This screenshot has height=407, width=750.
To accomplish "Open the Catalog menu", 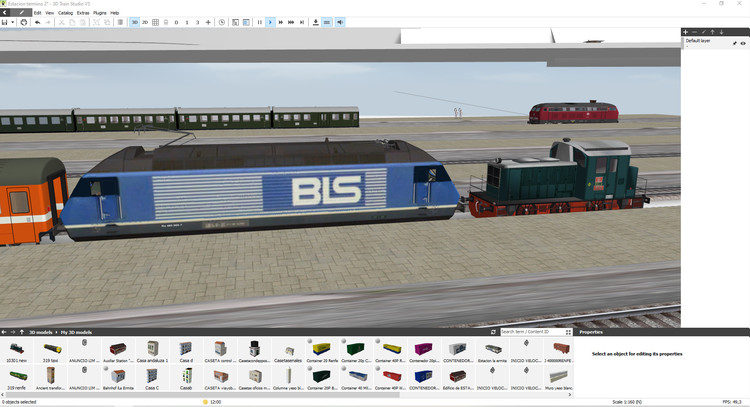I will coord(66,13).
